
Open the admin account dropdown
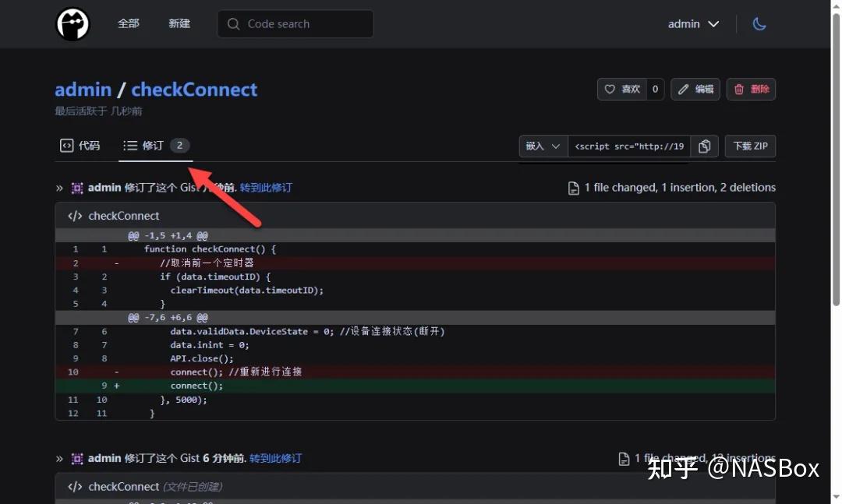pyautogui.click(x=692, y=23)
